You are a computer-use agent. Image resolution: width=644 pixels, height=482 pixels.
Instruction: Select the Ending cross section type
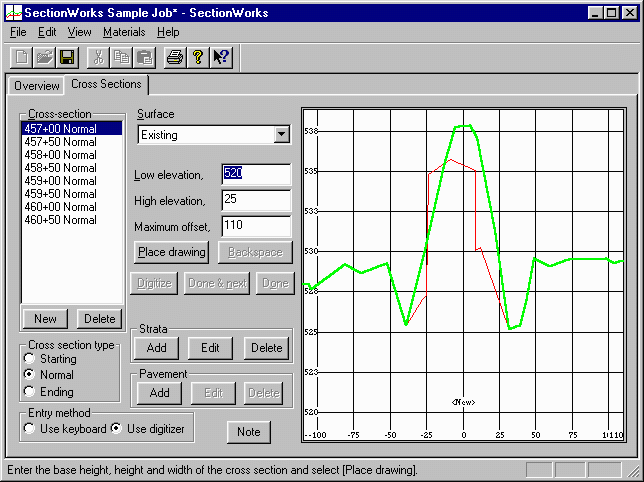pos(33,392)
